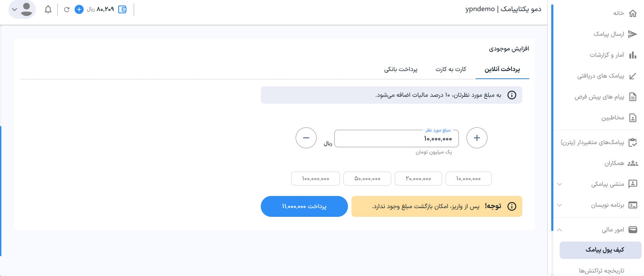
Task: Click the مبلغ مورد نظر amount field
Action: point(396,139)
